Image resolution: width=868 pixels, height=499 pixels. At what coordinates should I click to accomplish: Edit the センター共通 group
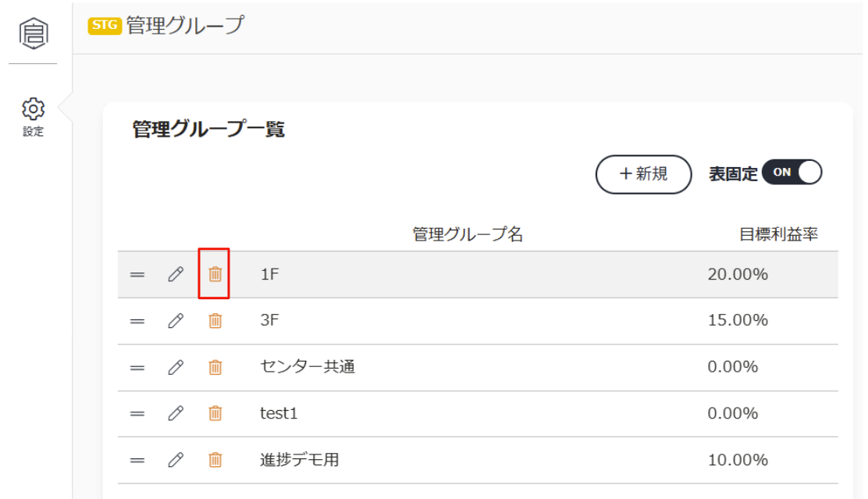point(176,367)
